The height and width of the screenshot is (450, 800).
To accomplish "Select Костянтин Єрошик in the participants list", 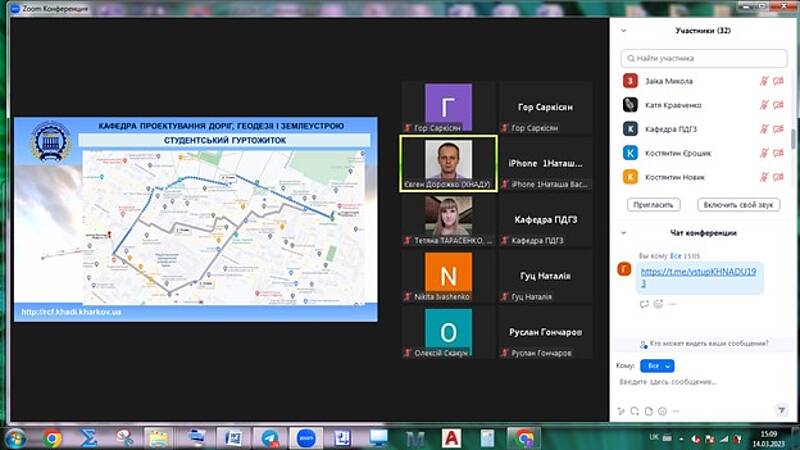I will click(x=680, y=153).
